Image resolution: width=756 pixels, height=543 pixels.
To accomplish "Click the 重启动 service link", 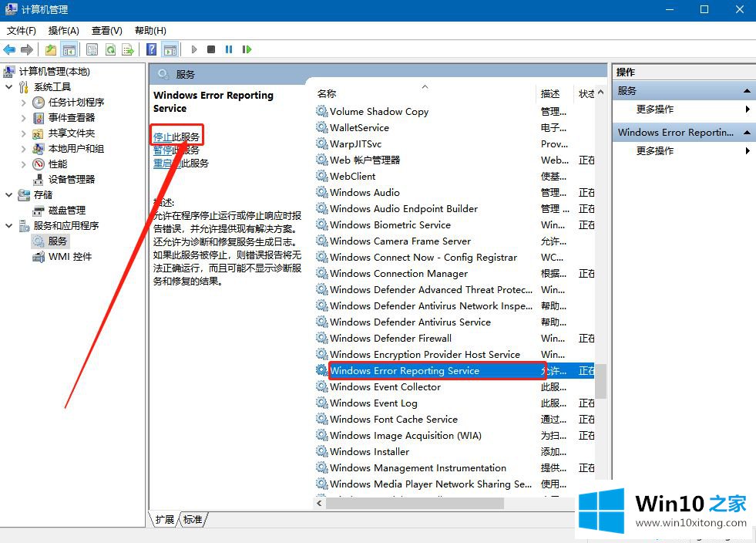I will (167, 164).
